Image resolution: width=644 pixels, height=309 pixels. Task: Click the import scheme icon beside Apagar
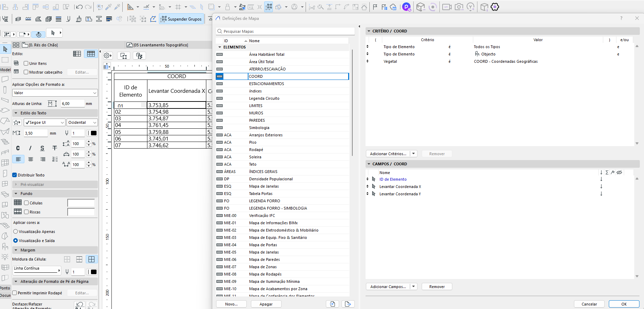tap(332, 304)
